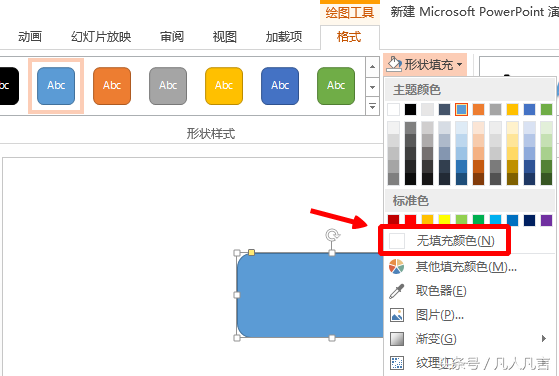Choose 取色器(E) eyedropper option
The width and height of the screenshot is (559, 376).
point(470,291)
